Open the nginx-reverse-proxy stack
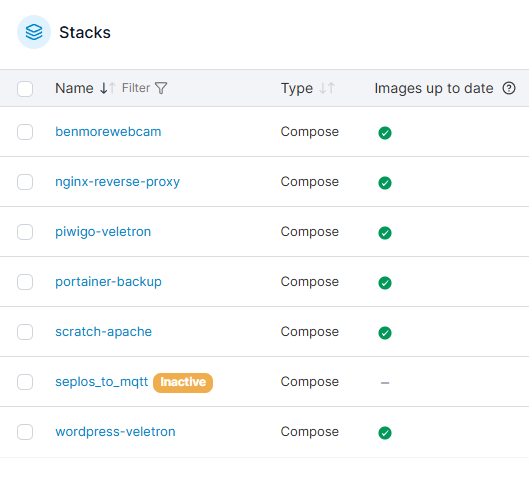Image resolution: width=529 pixels, height=482 pixels. tap(117, 182)
